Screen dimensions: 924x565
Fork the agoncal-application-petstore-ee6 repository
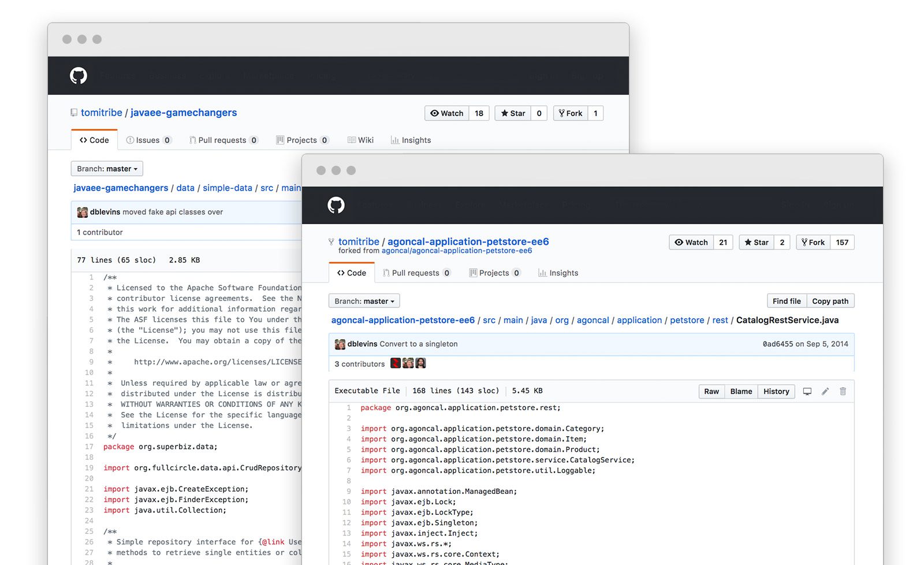(813, 242)
